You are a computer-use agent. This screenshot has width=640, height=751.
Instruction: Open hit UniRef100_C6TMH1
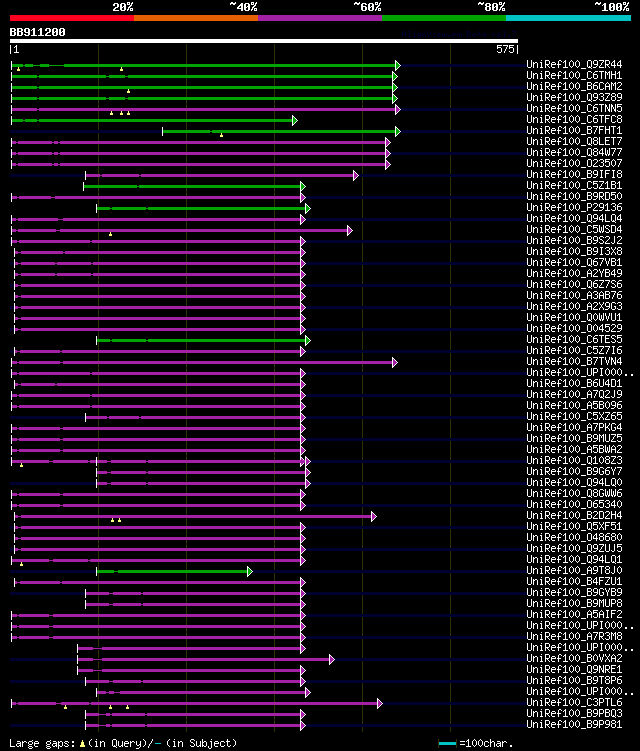coord(574,75)
